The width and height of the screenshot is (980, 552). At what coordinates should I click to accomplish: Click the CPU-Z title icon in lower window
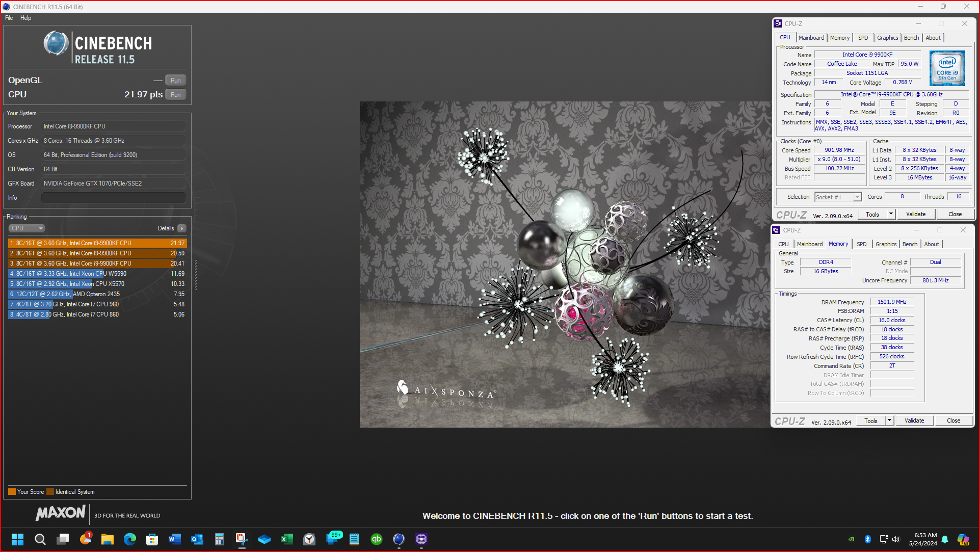[776, 230]
